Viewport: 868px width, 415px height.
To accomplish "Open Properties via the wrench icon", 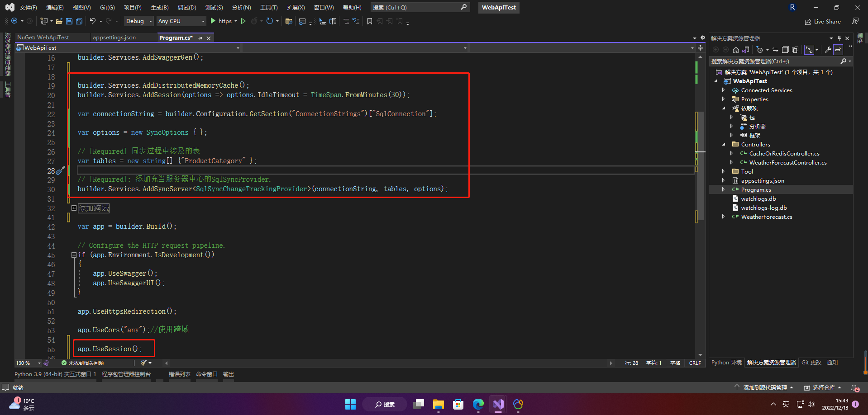I will coord(828,50).
